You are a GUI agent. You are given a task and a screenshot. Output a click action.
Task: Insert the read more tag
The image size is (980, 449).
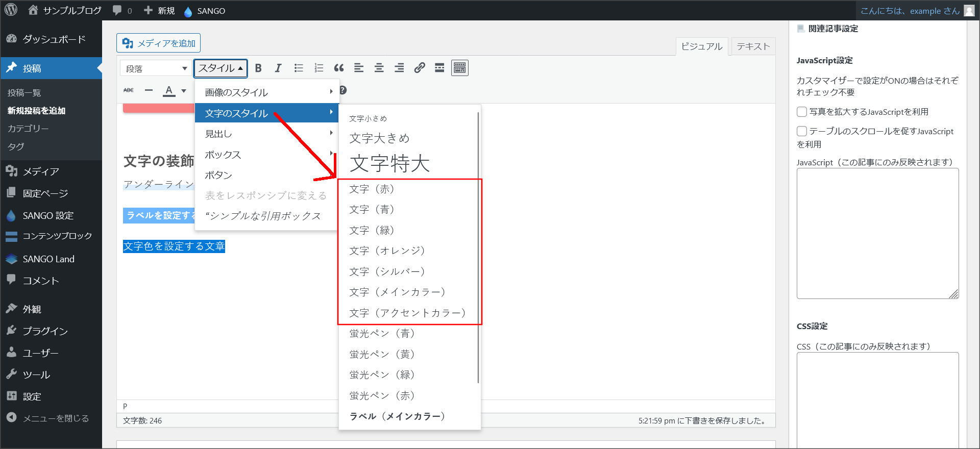click(x=439, y=68)
